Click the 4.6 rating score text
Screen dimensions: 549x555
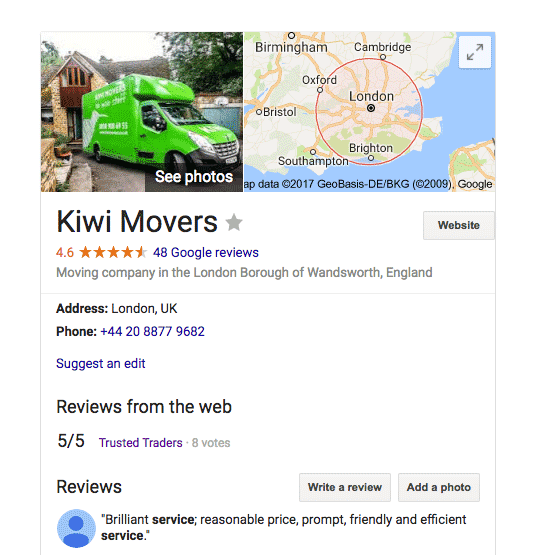point(65,253)
